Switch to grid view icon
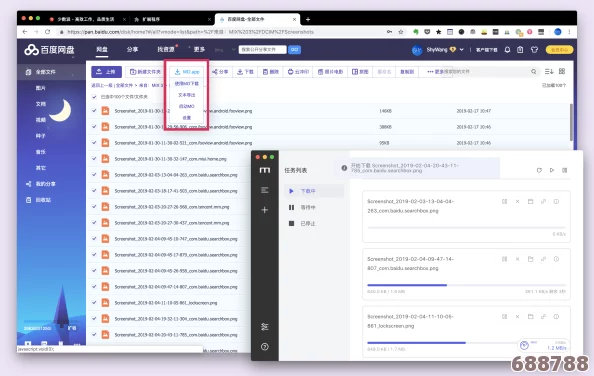594x376 pixels. point(562,71)
